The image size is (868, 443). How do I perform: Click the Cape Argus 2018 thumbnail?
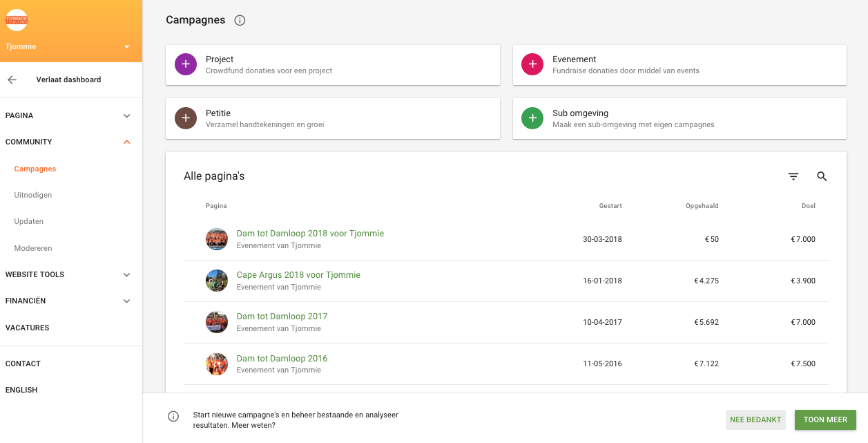tap(217, 281)
